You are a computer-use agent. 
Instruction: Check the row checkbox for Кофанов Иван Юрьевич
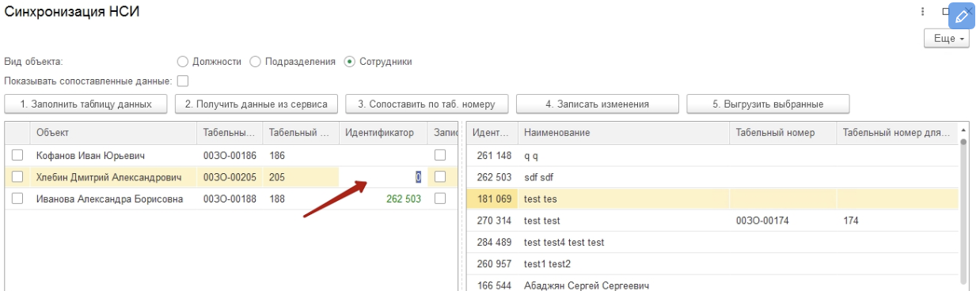point(17,156)
